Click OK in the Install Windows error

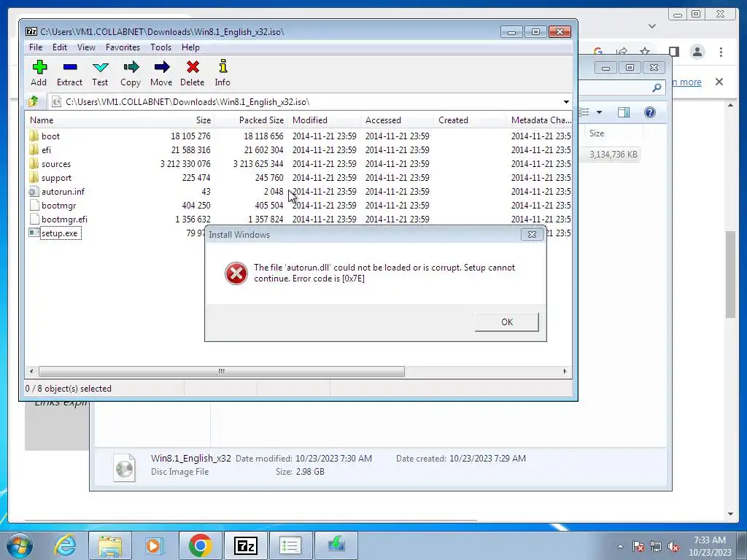(x=507, y=322)
